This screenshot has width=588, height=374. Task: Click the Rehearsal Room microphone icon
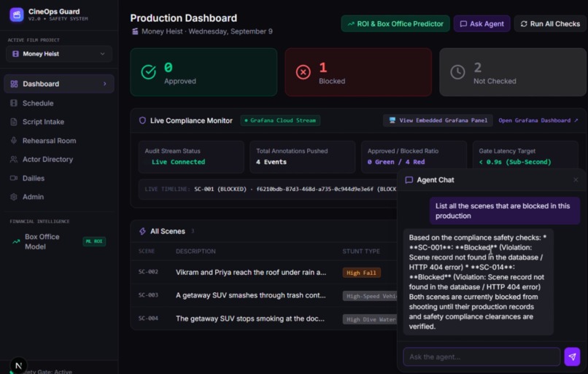pos(14,141)
